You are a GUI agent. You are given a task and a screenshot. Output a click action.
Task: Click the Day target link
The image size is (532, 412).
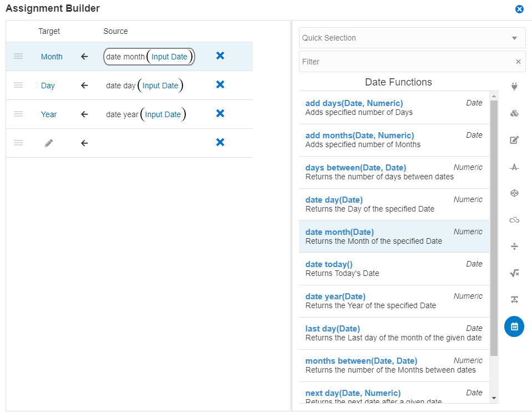48,86
